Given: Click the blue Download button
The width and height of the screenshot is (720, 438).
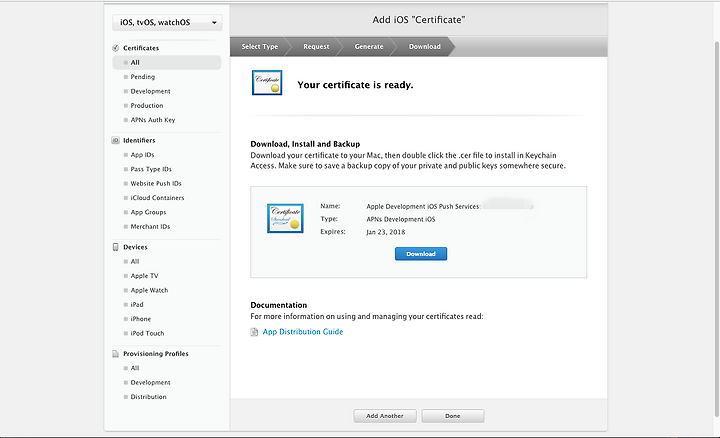Looking at the screenshot, I should (x=421, y=254).
